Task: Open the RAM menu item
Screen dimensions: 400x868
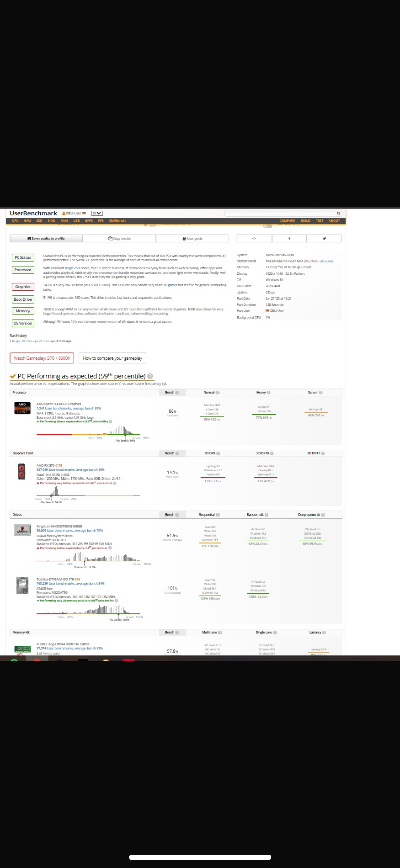Action: [64, 221]
